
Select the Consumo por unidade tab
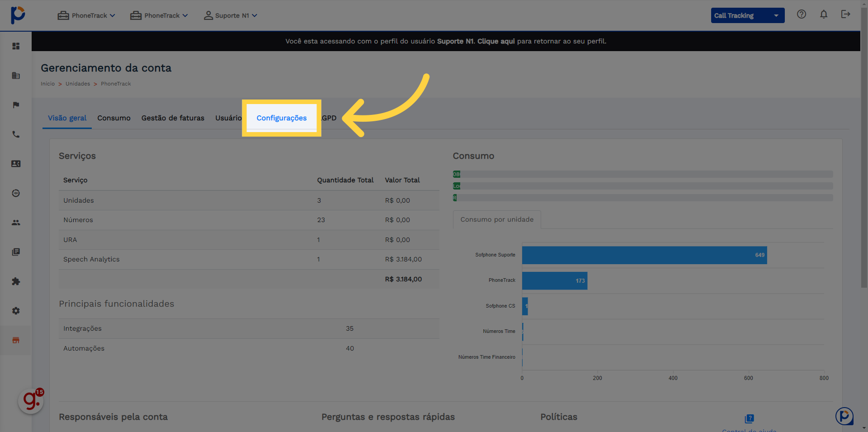tap(497, 219)
